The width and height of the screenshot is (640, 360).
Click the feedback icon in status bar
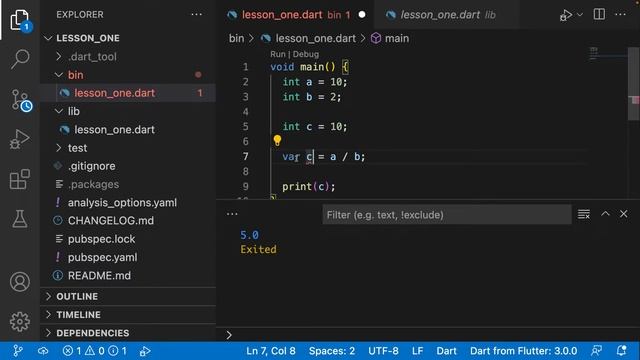point(596,351)
